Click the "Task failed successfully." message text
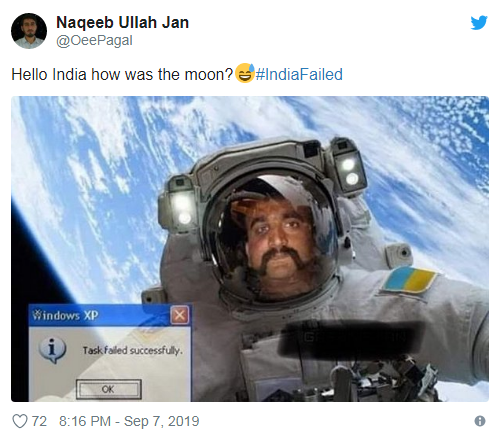 pos(133,350)
